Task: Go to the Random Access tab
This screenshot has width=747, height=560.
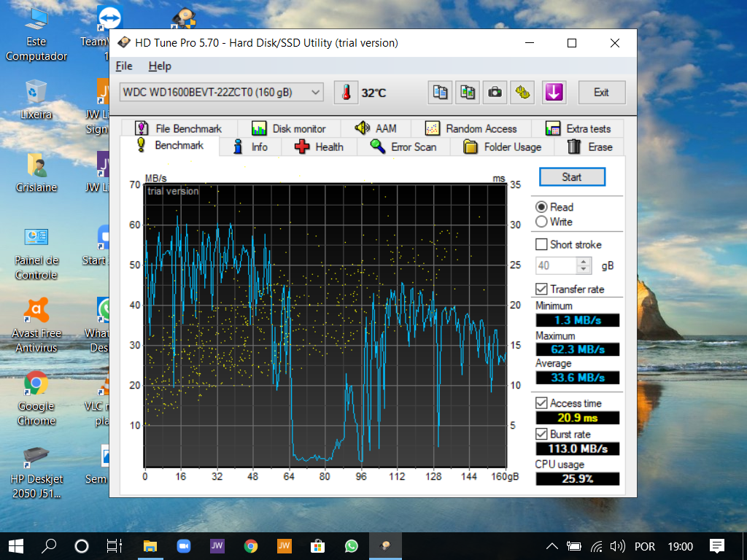Action: 471,128
